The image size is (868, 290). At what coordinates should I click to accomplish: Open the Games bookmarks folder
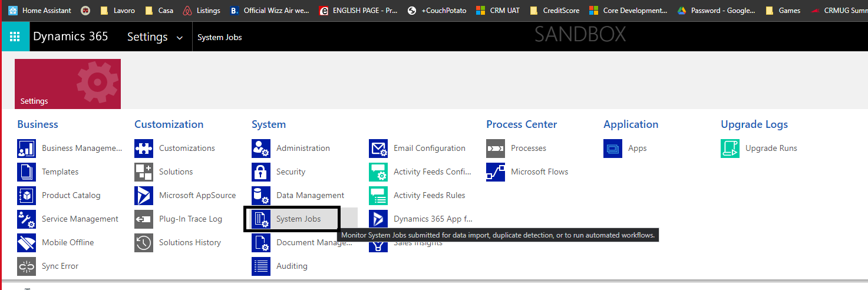783,10
